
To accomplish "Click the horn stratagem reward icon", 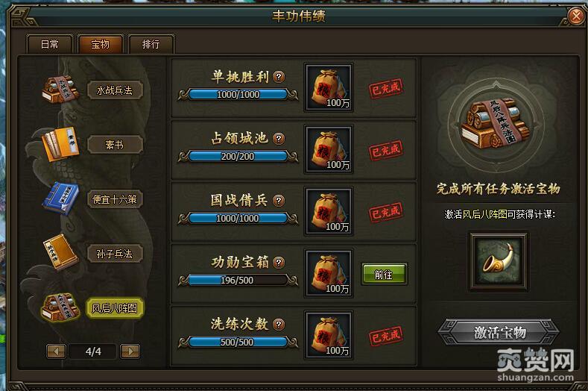I will (499, 261).
